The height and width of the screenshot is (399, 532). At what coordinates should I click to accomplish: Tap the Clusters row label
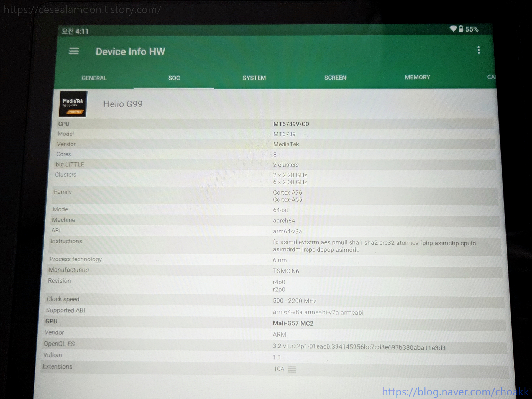66,175
